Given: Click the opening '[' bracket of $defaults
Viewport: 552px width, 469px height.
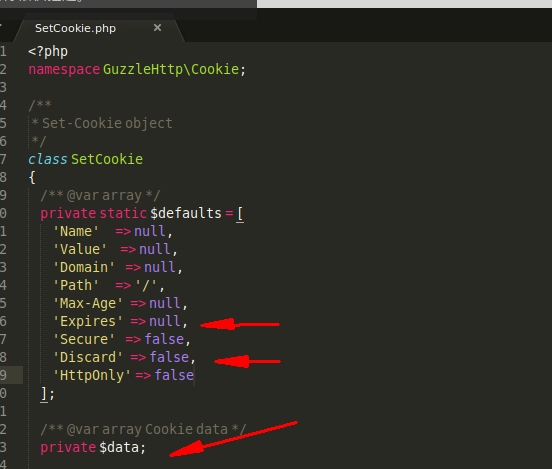Looking at the screenshot, I should 240,214.
